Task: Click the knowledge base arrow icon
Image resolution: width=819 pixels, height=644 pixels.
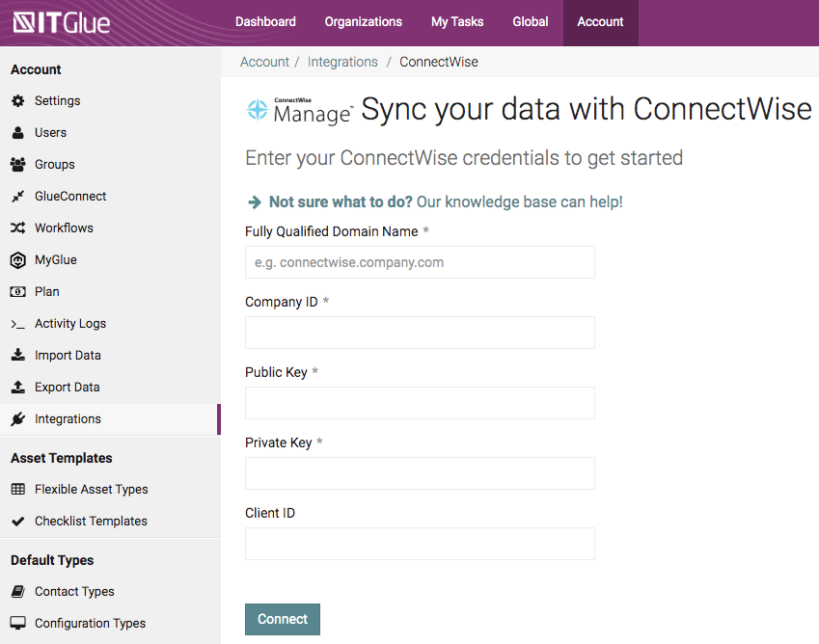Action: (255, 201)
